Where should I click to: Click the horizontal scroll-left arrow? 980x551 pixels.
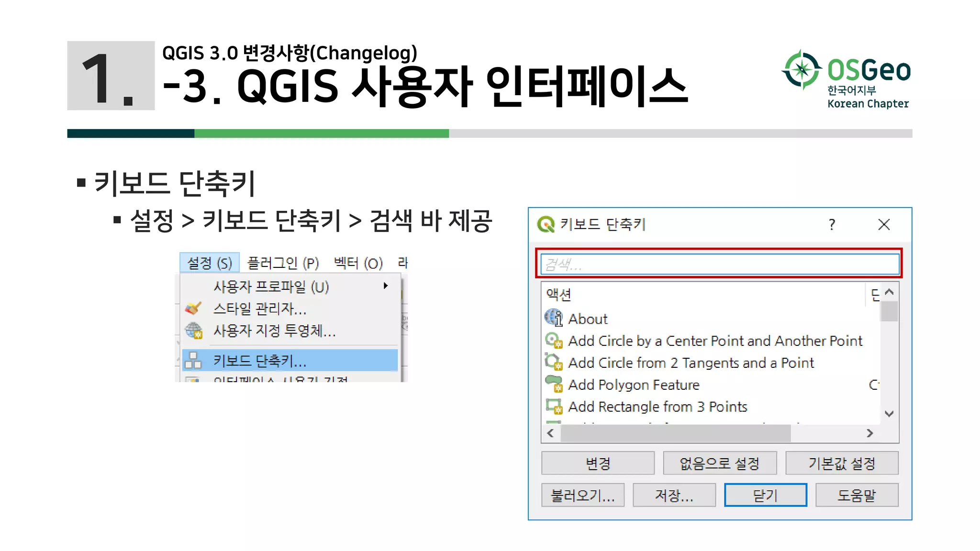pyautogui.click(x=550, y=433)
